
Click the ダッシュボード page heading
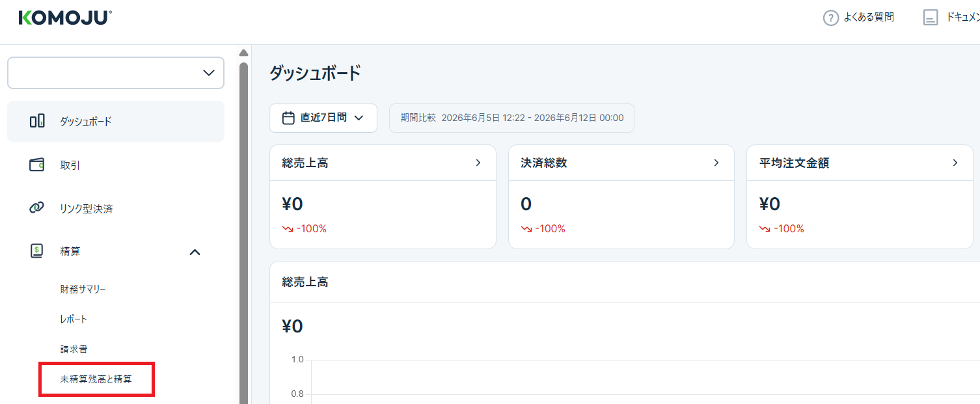[315, 73]
